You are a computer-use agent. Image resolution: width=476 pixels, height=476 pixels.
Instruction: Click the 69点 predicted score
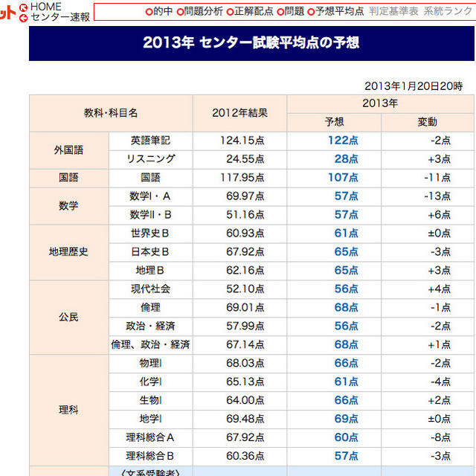click(347, 419)
